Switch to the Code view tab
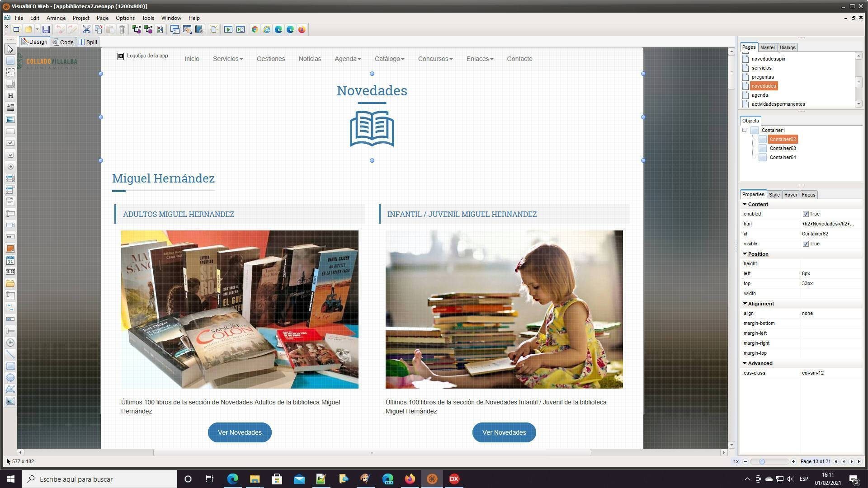The width and height of the screenshot is (868, 488). click(63, 42)
